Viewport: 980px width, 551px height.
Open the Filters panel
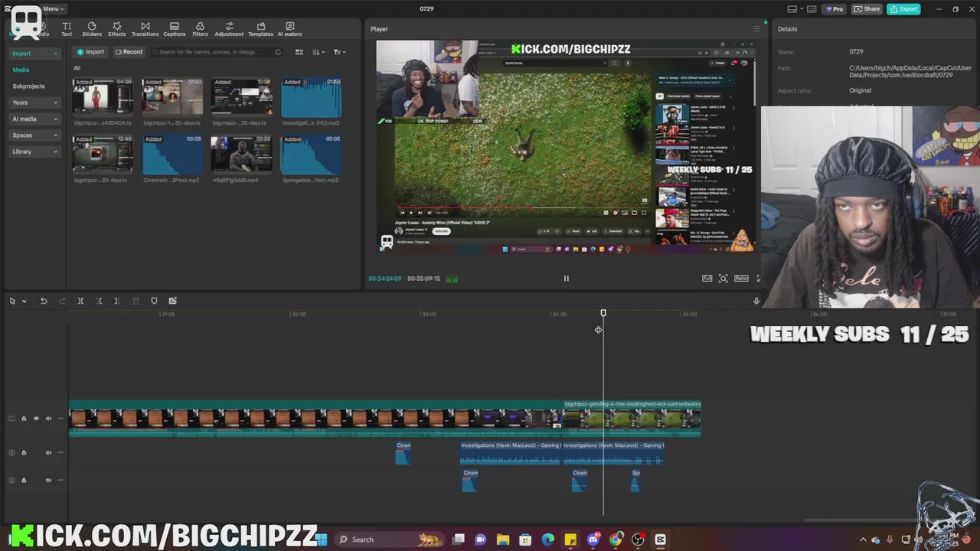pos(200,29)
